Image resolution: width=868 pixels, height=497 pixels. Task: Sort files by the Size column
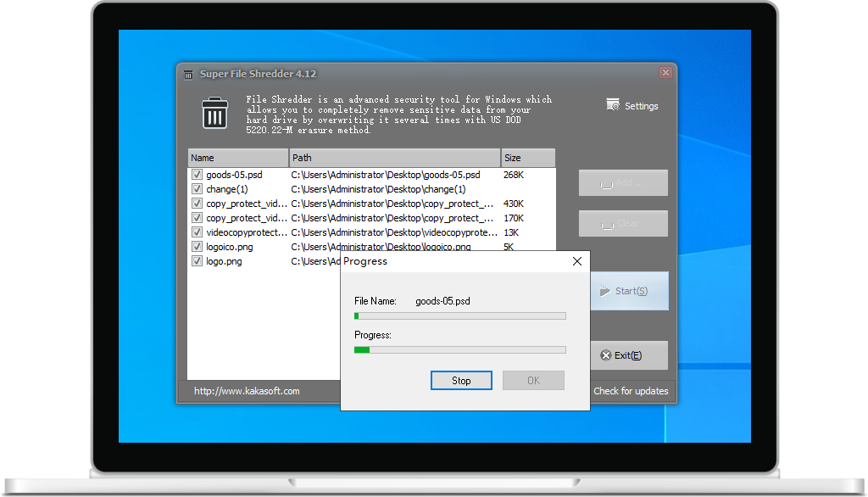coord(527,158)
